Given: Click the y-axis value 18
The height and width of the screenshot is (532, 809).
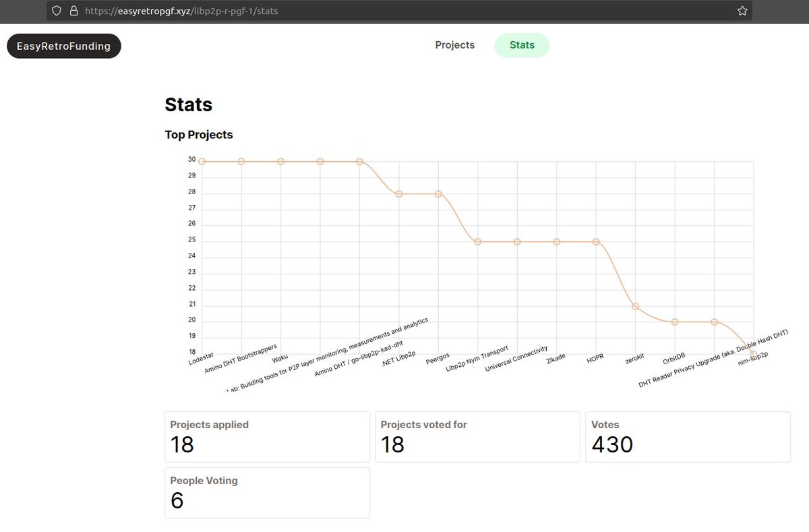Looking at the screenshot, I should click(192, 352).
